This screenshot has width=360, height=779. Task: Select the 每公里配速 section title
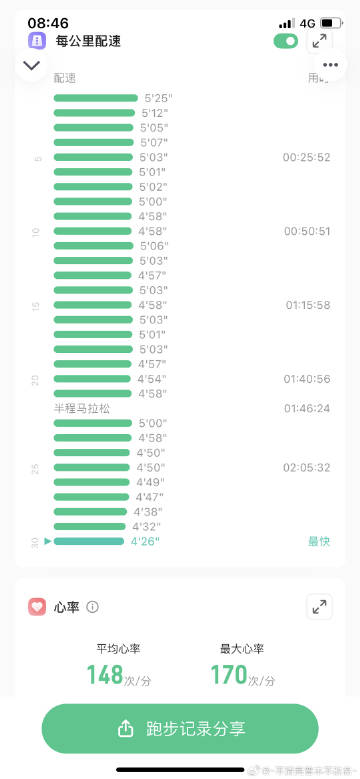coord(89,41)
